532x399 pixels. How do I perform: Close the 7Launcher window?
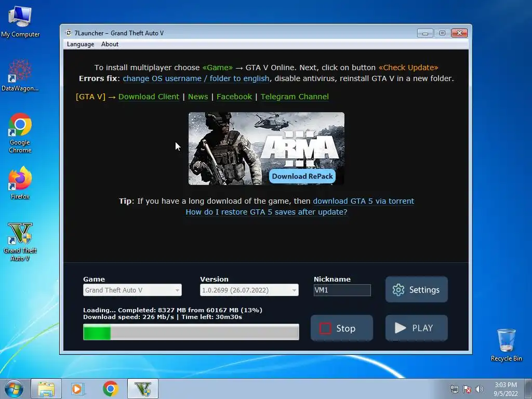click(459, 33)
